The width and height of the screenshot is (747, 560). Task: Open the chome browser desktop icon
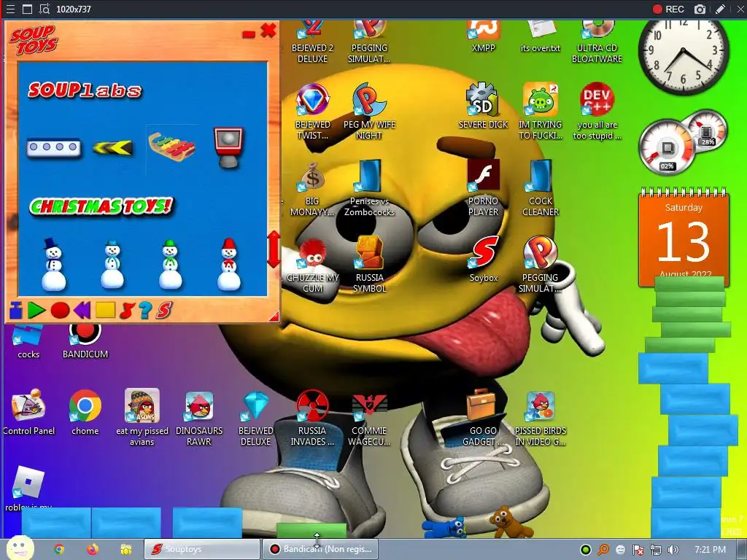coord(85,413)
